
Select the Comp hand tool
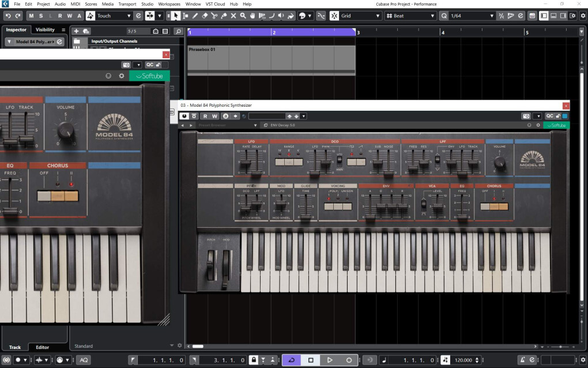click(x=252, y=16)
